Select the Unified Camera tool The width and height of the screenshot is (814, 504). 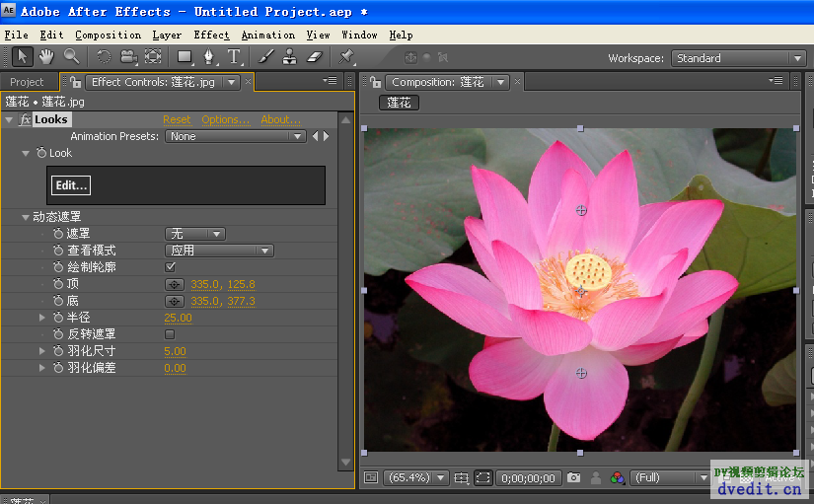tap(128, 56)
